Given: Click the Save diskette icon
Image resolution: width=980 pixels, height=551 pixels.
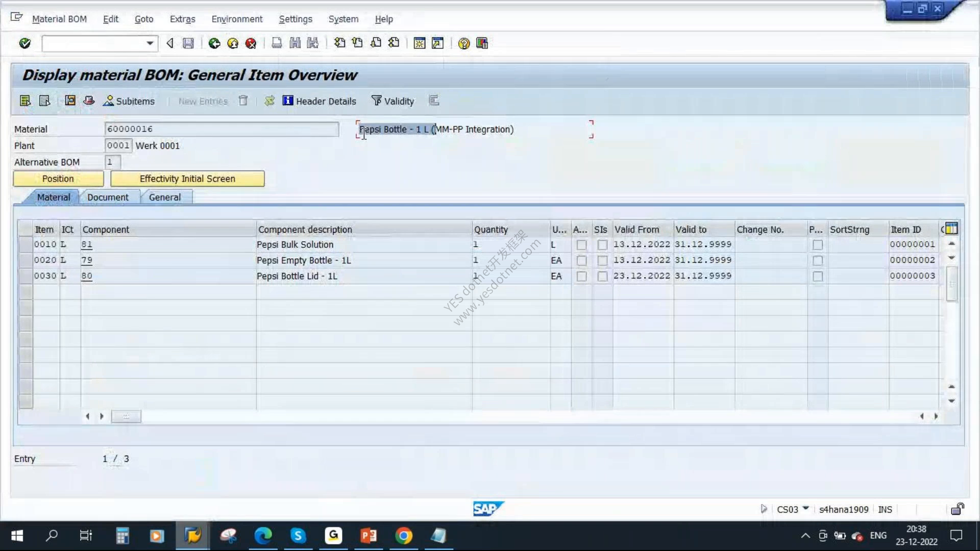Looking at the screenshot, I should point(188,43).
